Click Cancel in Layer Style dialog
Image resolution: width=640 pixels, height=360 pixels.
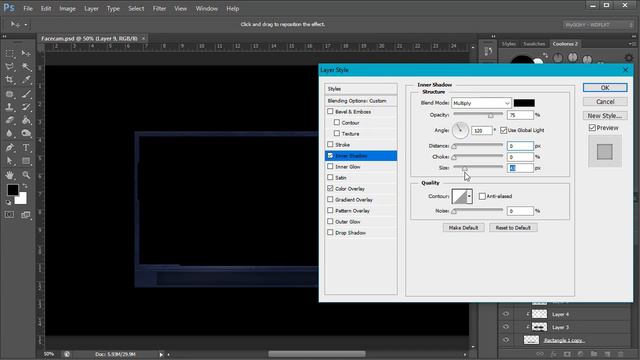coord(605,102)
